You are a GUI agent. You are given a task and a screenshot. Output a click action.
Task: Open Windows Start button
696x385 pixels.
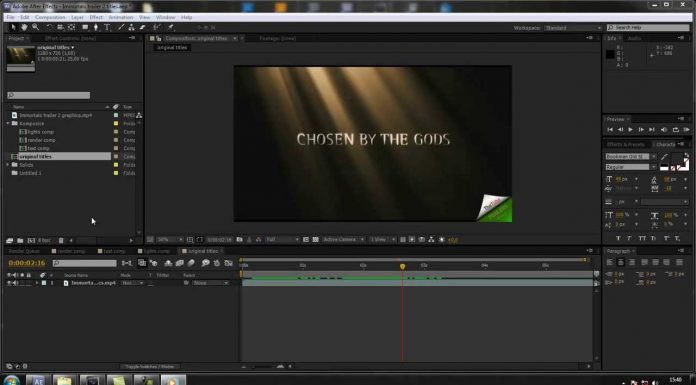[x=11, y=381]
